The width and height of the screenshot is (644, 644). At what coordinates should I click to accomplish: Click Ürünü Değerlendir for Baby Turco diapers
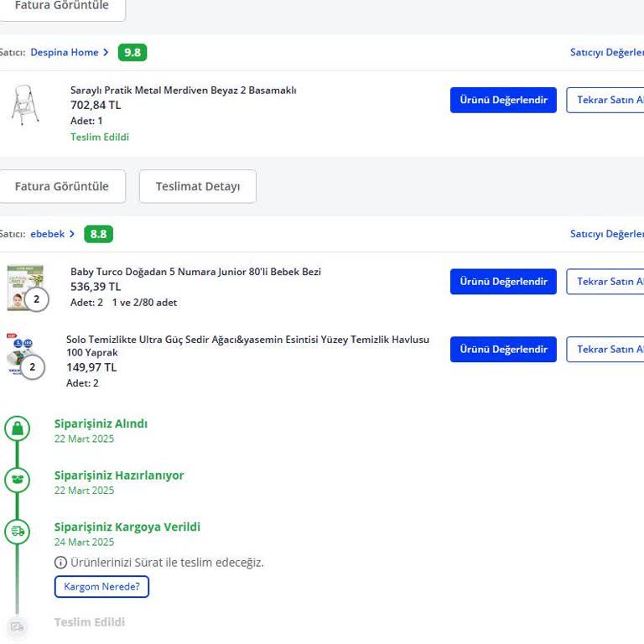[x=503, y=282]
